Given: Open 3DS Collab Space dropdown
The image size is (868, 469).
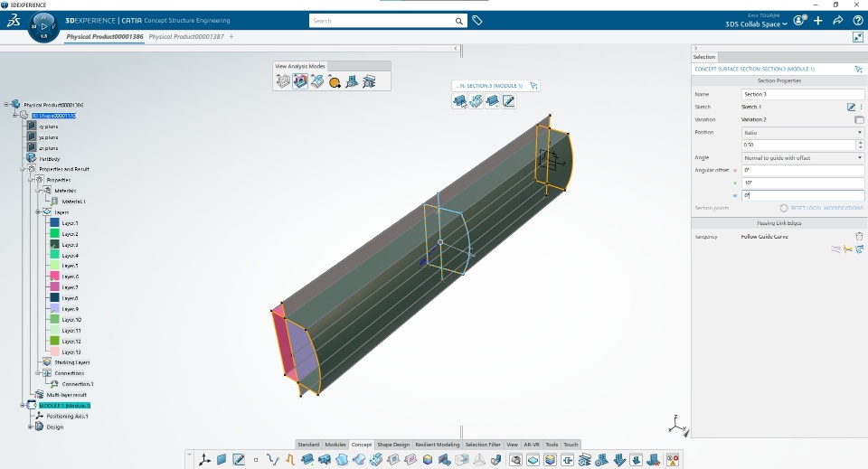Looking at the screenshot, I should coord(756,24).
